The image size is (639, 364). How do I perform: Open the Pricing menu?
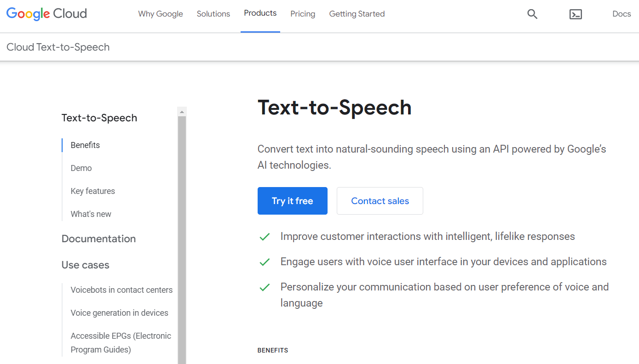pyautogui.click(x=302, y=14)
